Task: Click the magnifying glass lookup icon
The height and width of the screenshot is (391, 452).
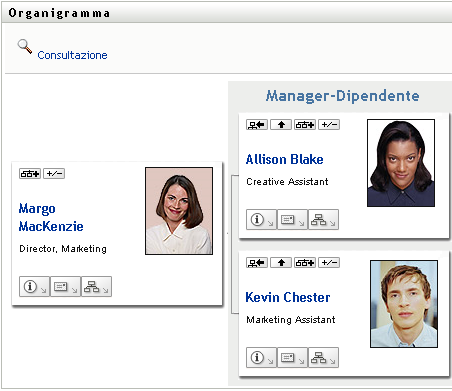Action: coord(25,46)
